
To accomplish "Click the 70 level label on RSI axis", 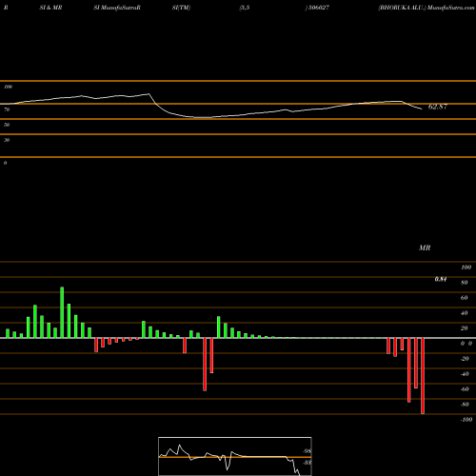I will coord(7,109).
